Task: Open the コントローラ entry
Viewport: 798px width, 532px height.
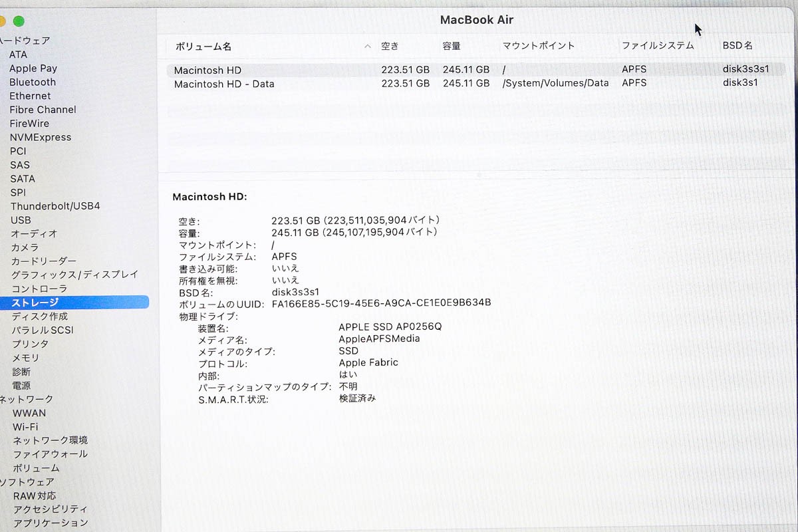Action: [39, 289]
